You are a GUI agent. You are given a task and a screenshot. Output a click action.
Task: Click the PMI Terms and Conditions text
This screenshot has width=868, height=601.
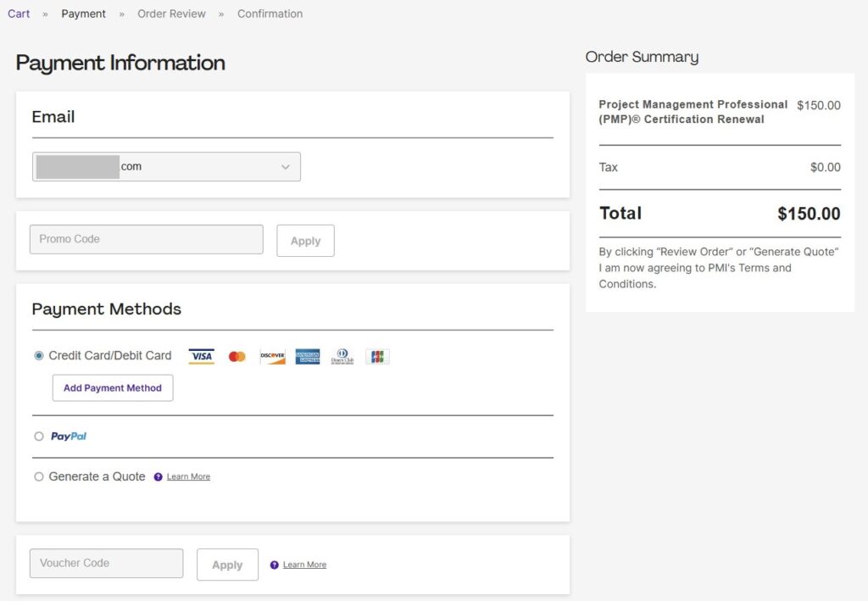pyautogui.click(x=719, y=268)
